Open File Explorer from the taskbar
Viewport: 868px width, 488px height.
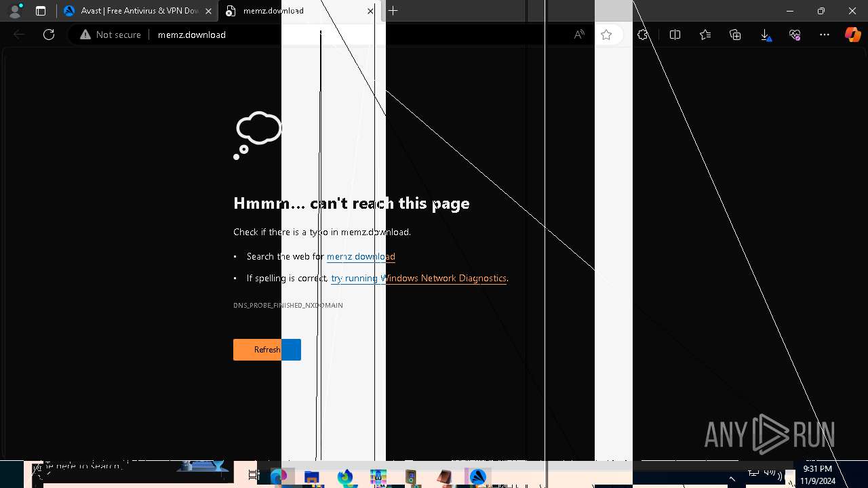pyautogui.click(x=312, y=477)
